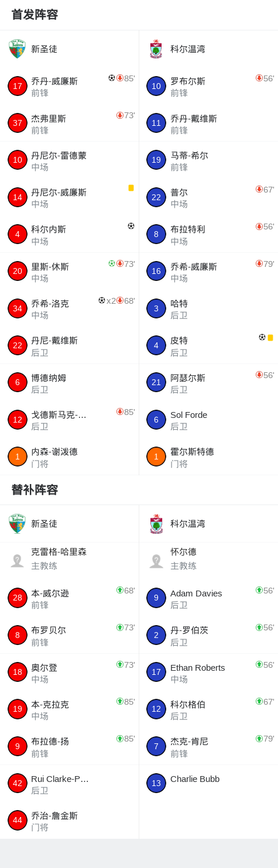Open the 科尔温湾 team crest in starting lineup

(x=156, y=49)
